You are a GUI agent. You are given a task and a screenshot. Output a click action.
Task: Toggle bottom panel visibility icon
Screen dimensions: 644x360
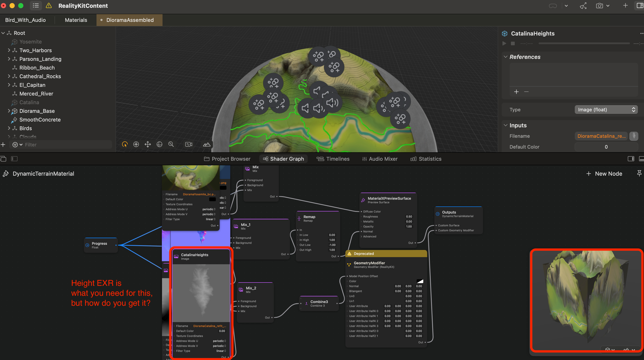641,159
